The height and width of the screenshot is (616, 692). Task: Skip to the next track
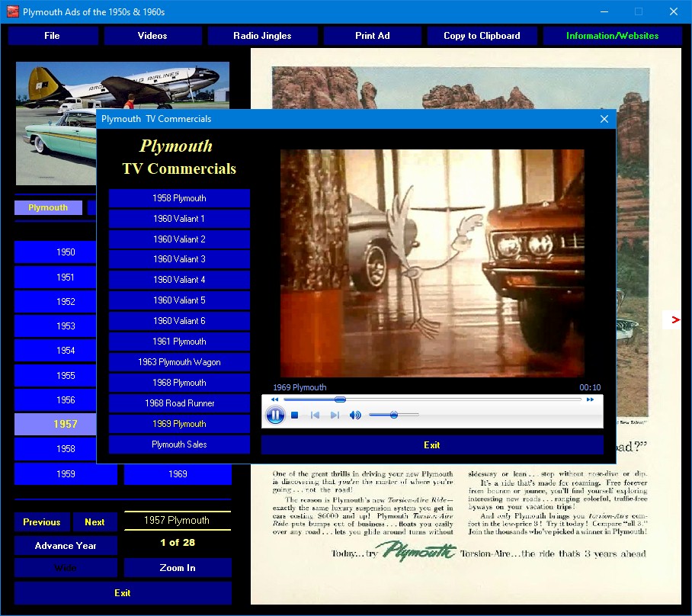pos(335,415)
